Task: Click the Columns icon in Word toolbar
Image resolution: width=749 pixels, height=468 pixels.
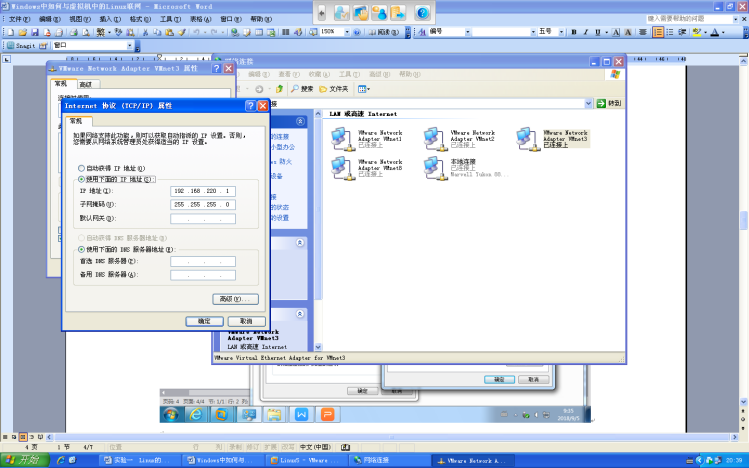Action: point(286,32)
